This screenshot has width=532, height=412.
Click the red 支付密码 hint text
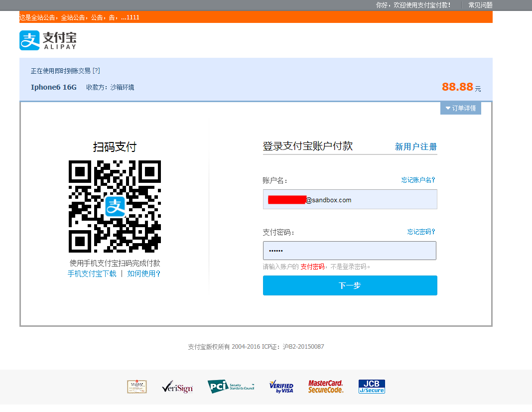click(312, 267)
